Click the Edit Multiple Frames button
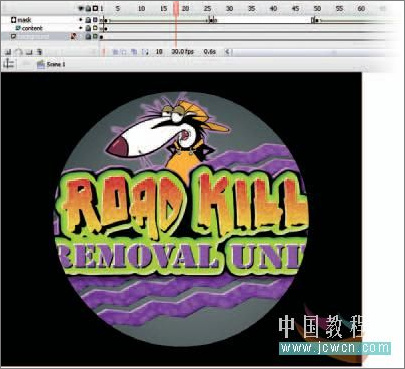 pos(134,52)
